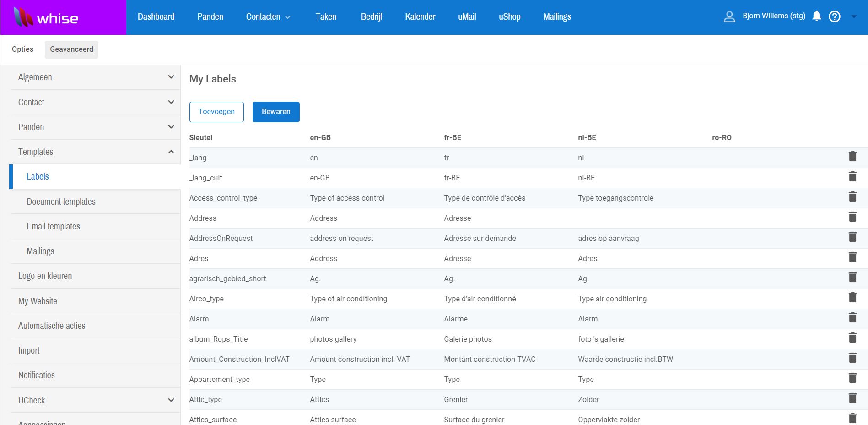Open the account dropdown arrow
This screenshot has width=868, height=425.
pyautogui.click(x=854, y=17)
